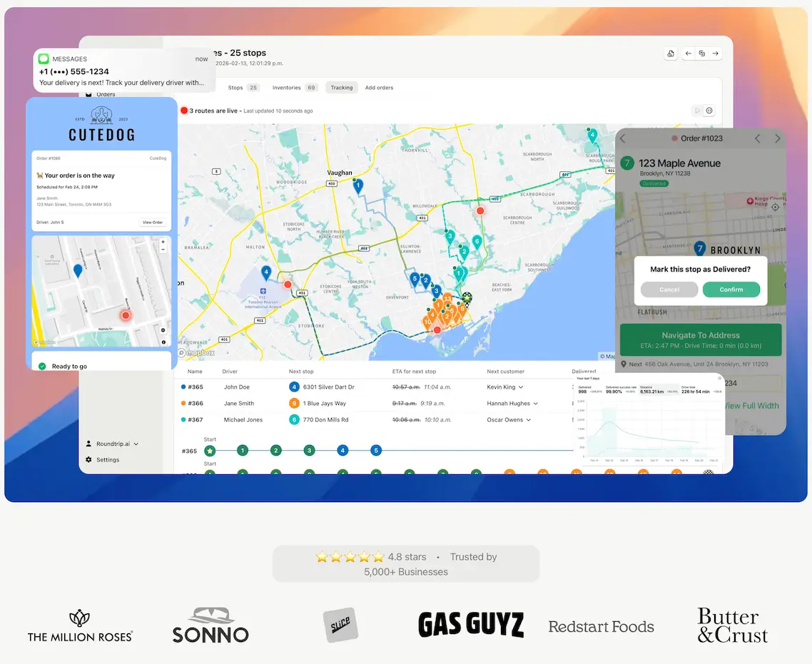Click the orange color dot for route #366

tap(183, 403)
